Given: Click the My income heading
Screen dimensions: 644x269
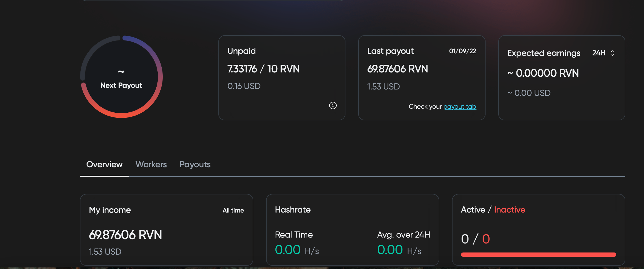Looking at the screenshot, I should (x=110, y=210).
